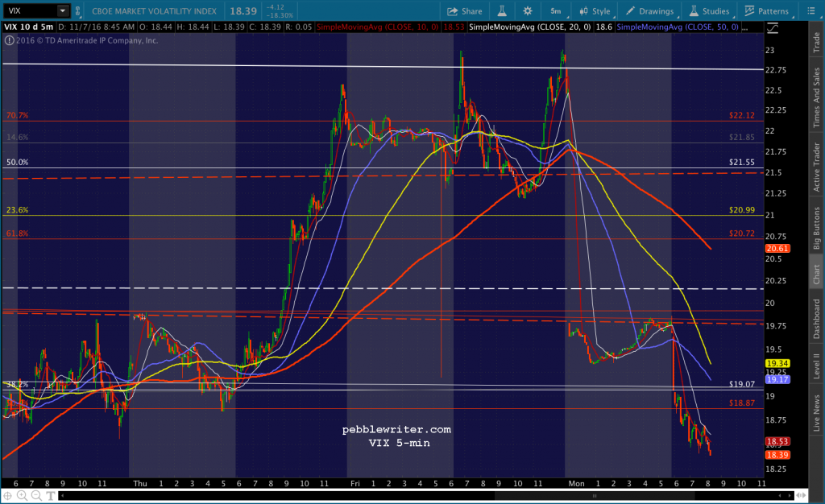825x504 pixels.
Task: Click the pan crosshair icon at bottom left
Action: click(8, 495)
